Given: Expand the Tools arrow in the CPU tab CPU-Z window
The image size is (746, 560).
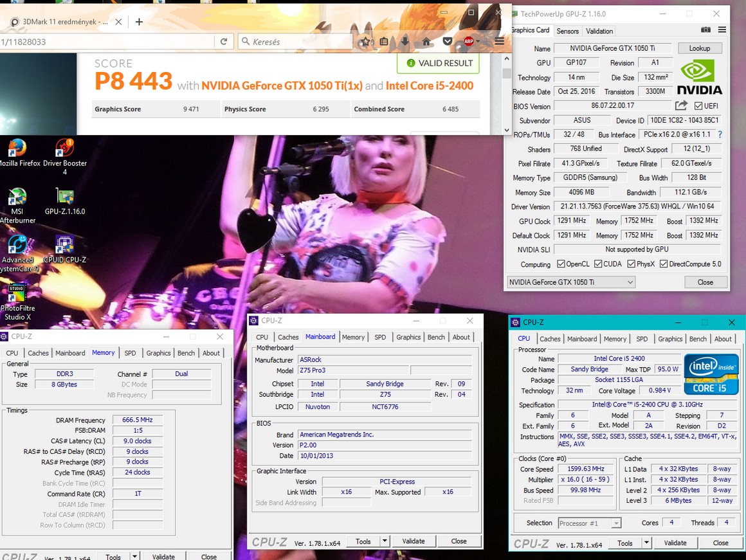Looking at the screenshot, I should click(646, 543).
